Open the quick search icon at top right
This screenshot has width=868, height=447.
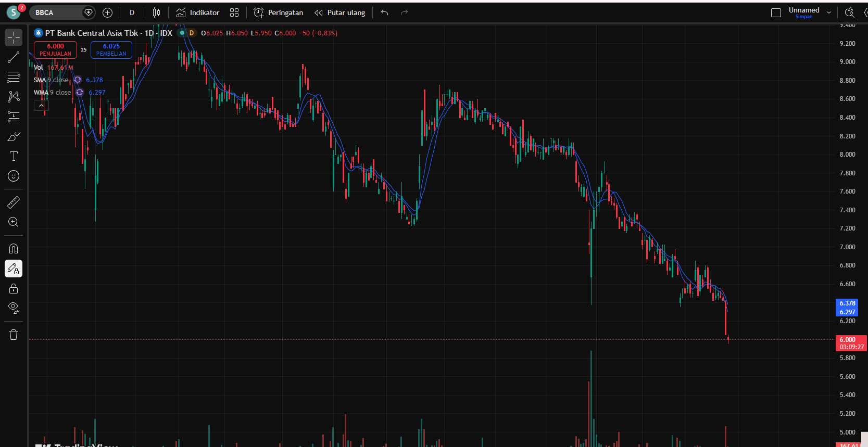tap(849, 12)
